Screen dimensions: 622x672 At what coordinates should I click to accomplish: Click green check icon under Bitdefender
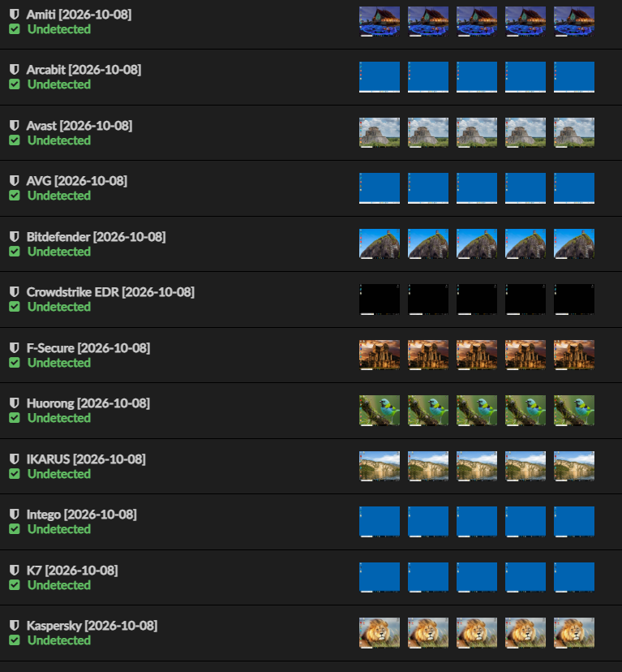(x=14, y=252)
